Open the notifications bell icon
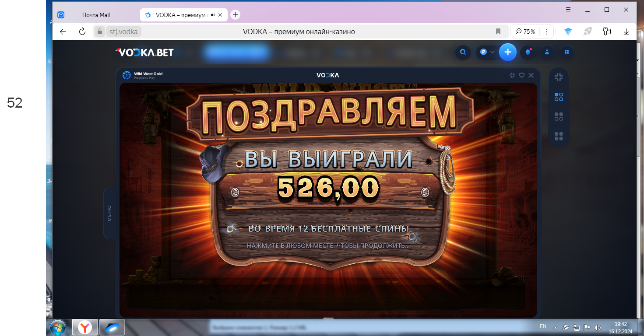This screenshot has width=644, height=336. pyautogui.click(x=528, y=52)
